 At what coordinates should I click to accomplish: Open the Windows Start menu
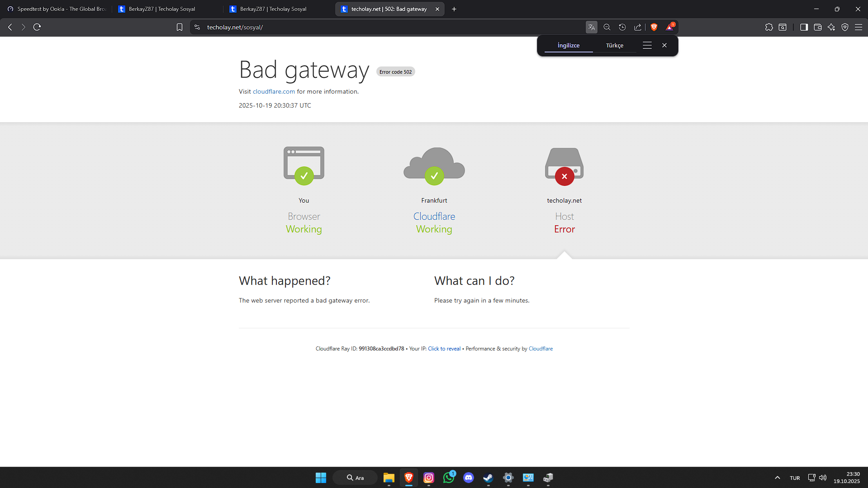click(321, 478)
